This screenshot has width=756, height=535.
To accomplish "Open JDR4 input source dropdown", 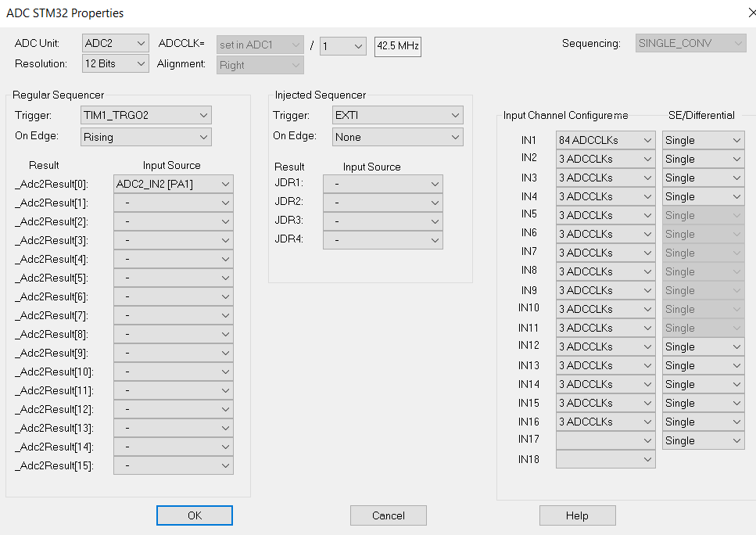I will click(383, 240).
